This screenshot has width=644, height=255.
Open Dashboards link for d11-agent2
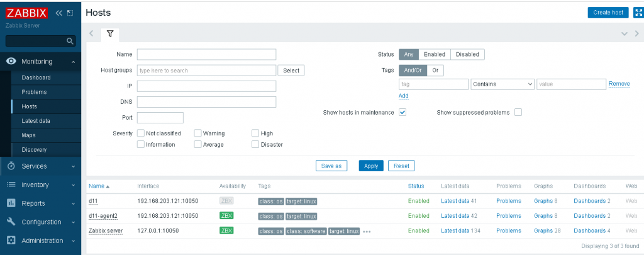pyautogui.click(x=590, y=215)
